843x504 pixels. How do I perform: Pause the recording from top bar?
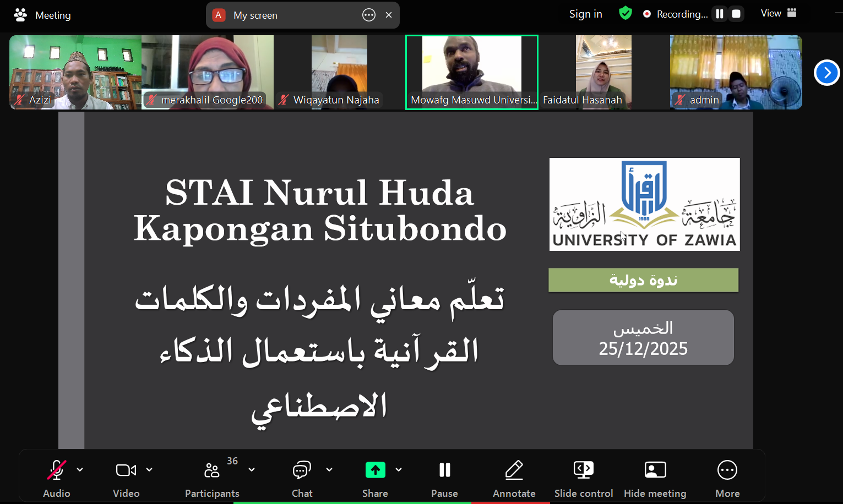coord(720,14)
